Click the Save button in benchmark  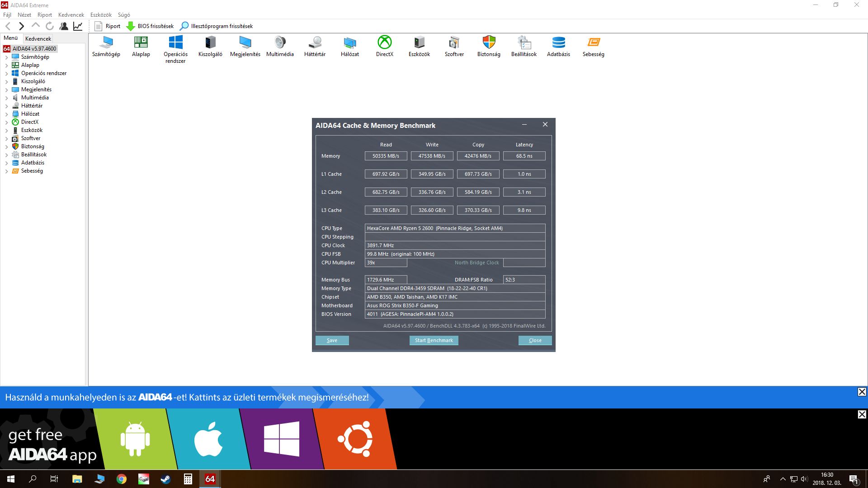click(332, 340)
